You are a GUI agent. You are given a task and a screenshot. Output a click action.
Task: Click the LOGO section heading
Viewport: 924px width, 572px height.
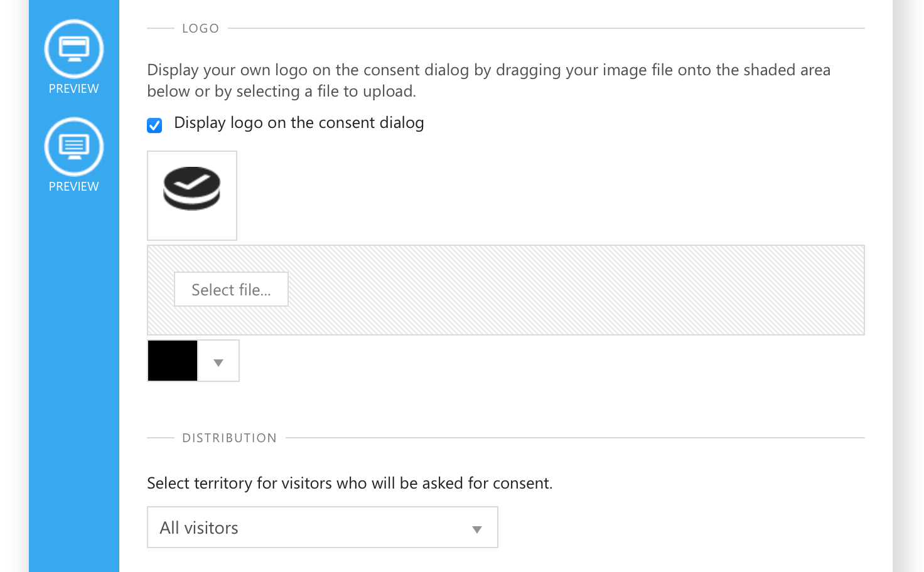point(200,28)
